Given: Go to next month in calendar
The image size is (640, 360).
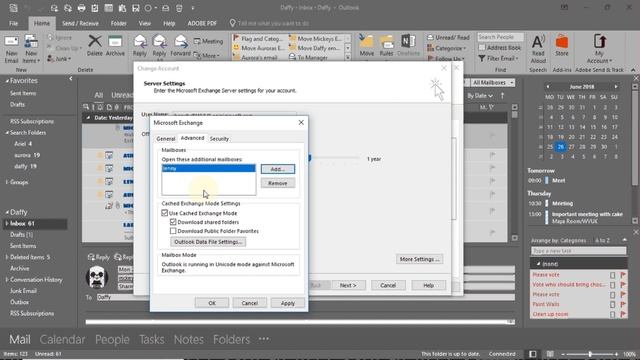Looking at the screenshot, I should [616, 87].
